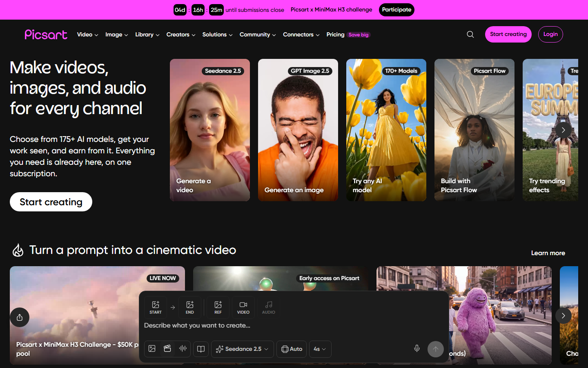This screenshot has height=368, width=588.
Task: Open the Build with Picsart Flow card
Action: click(x=474, y=130)
